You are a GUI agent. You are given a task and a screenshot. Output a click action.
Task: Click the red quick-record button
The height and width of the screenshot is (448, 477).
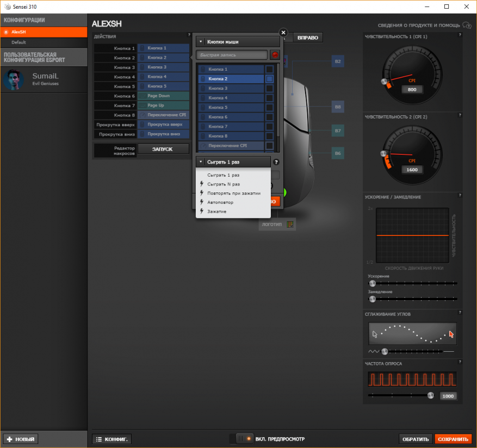point(275,55)
